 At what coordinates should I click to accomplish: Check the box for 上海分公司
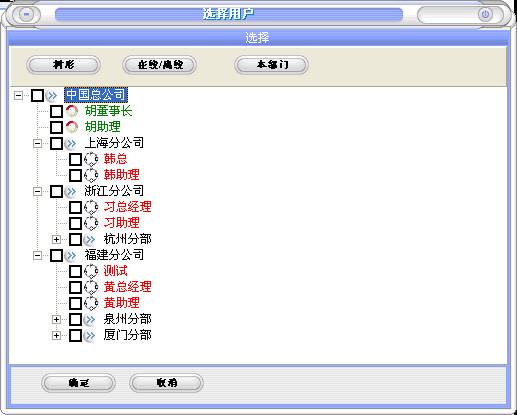(x=56, y=143)
